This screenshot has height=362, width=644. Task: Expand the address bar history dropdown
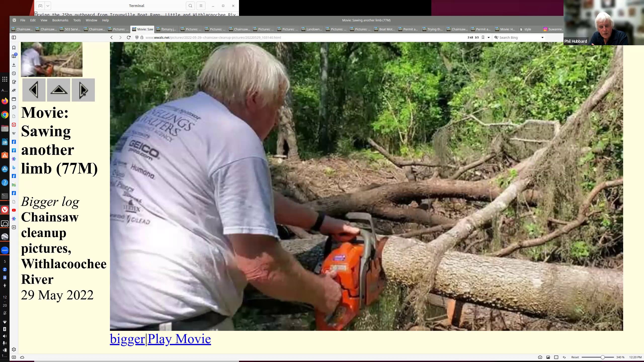tap(489, 37)
